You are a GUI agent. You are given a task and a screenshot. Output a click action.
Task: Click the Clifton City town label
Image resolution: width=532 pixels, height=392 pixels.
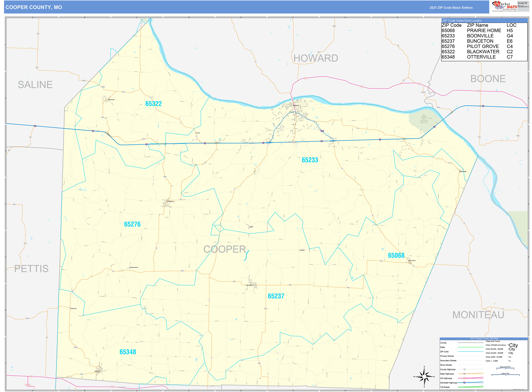pos(73,308)
